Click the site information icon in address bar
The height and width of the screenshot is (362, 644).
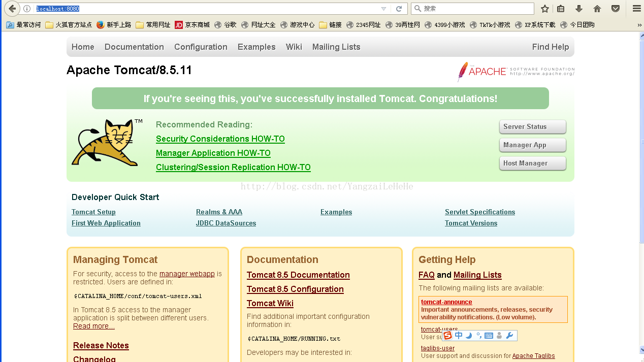27,9
